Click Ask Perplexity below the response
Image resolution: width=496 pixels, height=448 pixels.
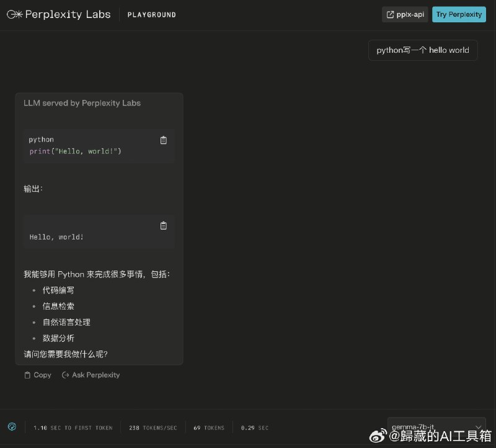91,375
